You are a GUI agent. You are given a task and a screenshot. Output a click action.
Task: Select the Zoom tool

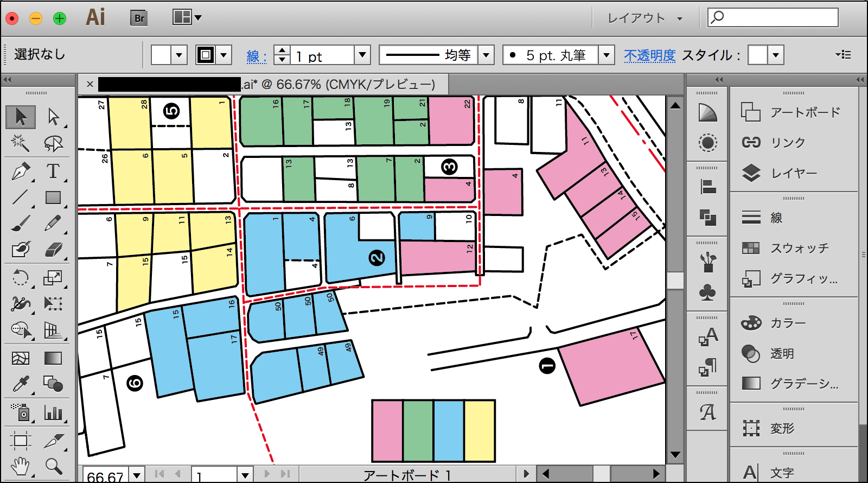point(53,466)
